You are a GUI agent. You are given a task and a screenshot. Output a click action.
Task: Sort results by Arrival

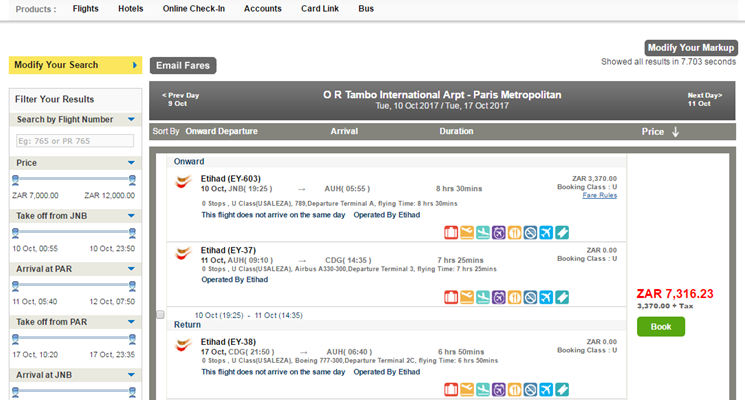[344, 131]
